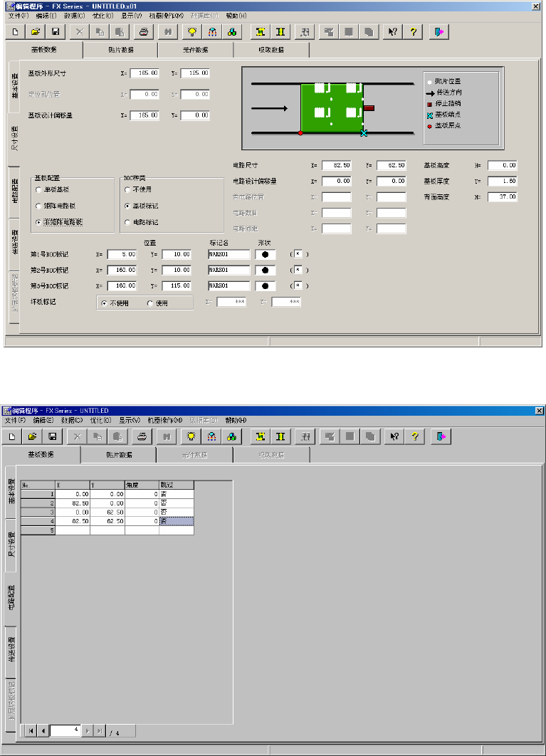The image size is (546, 756).
Task: Click 背面高度 H field showing 37.00
Action: click(x=503, y=196)
